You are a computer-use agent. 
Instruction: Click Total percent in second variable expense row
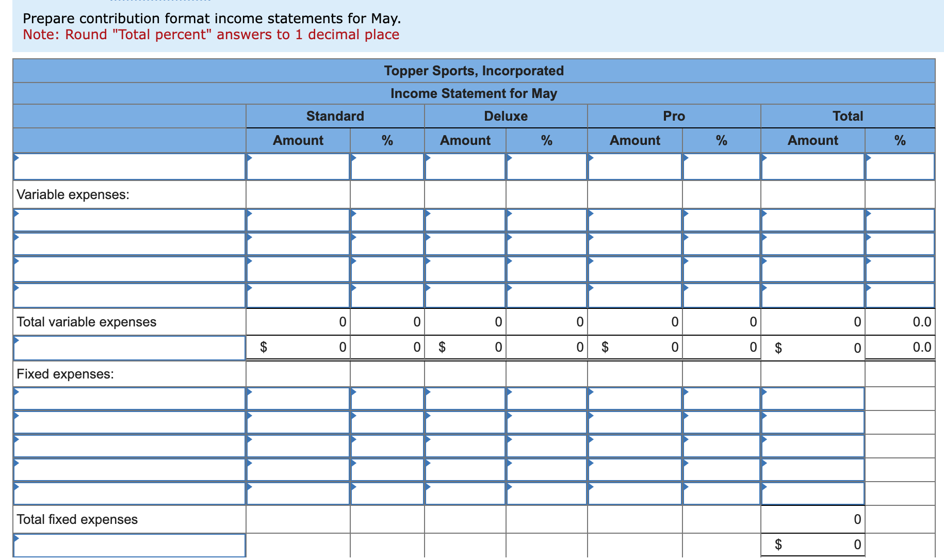900,244
